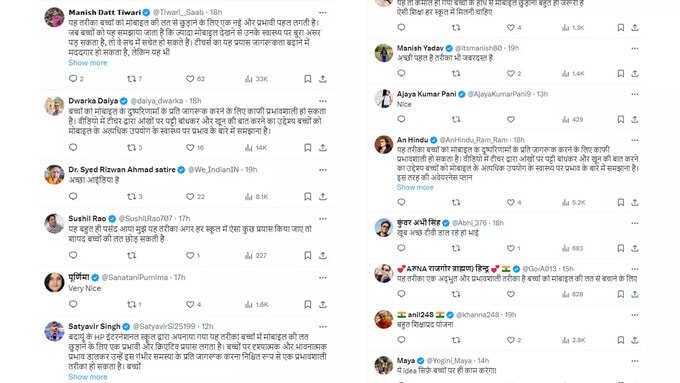Like Ajaya Kumar Pani's Nice reply

[511, 119]
